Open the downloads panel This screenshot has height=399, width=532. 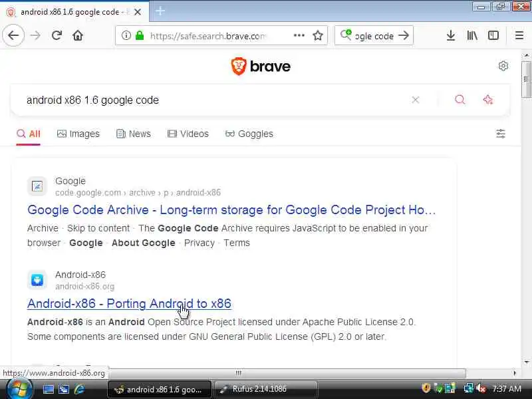point(451,35)
